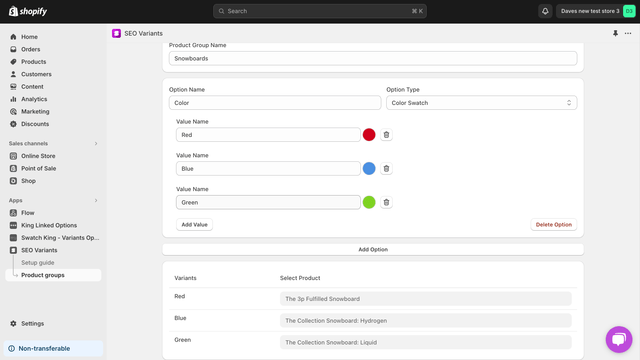
Task: Select product for the Green variant
Action: click(426, 342)
